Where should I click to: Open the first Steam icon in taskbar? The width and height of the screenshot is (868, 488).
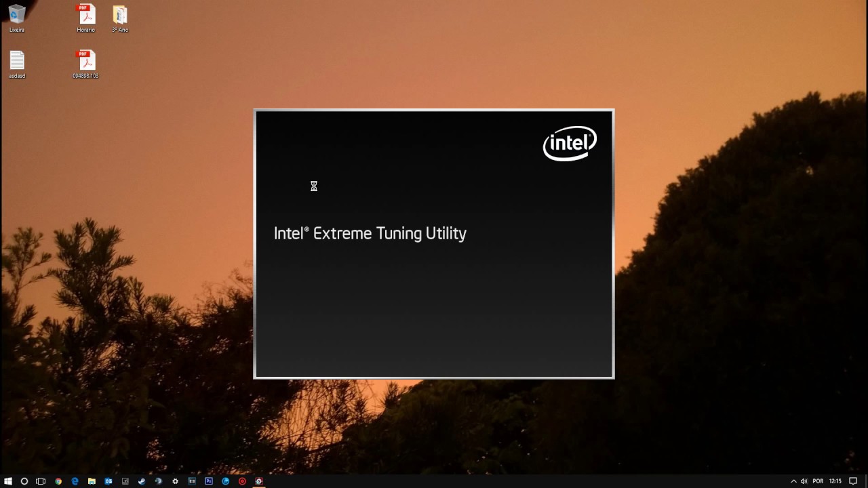pyautogui.click(x=142, y=481)
